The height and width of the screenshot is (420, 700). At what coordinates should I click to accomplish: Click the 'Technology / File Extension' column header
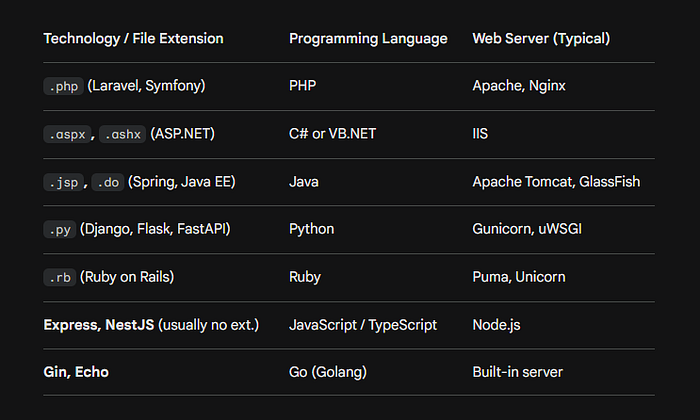pyautogui.click(x=133, y=39)
